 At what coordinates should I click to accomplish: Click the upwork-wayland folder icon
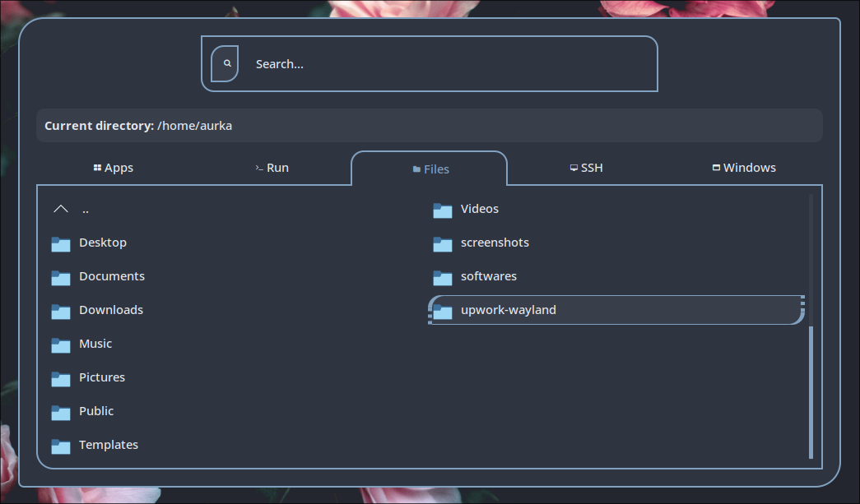pos(443,311)
